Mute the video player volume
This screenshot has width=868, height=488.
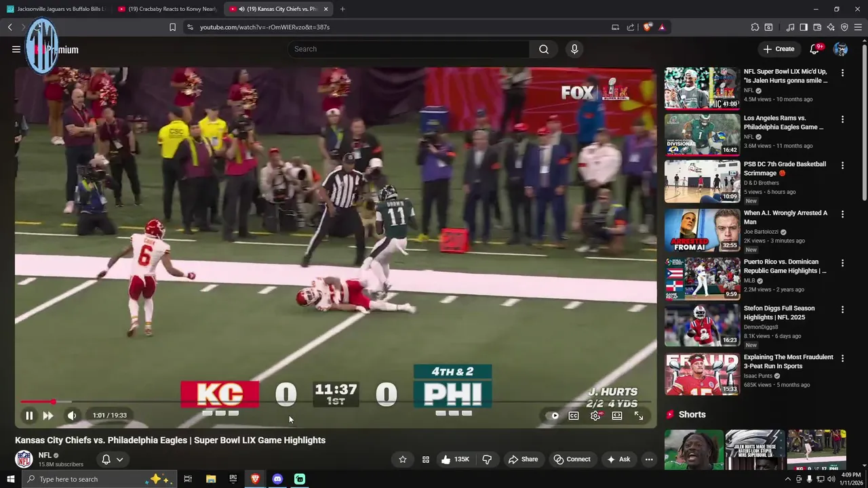point(72,415)
